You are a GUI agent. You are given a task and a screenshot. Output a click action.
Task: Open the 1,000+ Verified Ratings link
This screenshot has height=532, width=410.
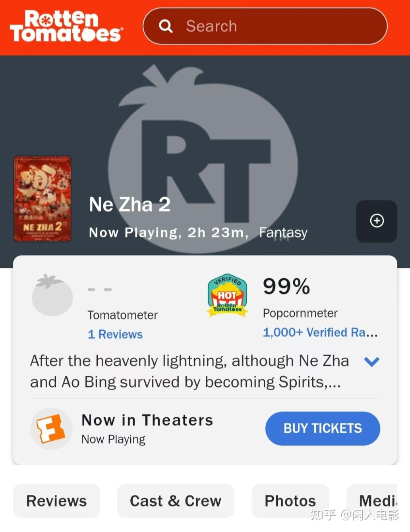click(x=320, y=332)
